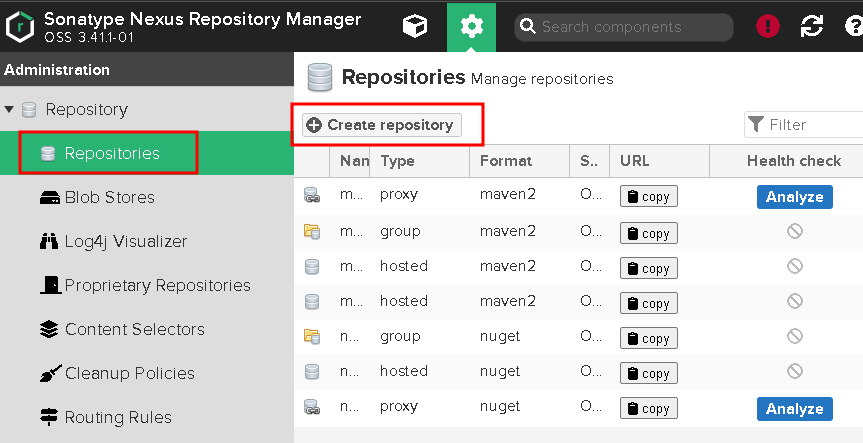Click the 'nuget' format cell in proxy row
The height and width of the screenshot is (443, 863).
(500, 407)
